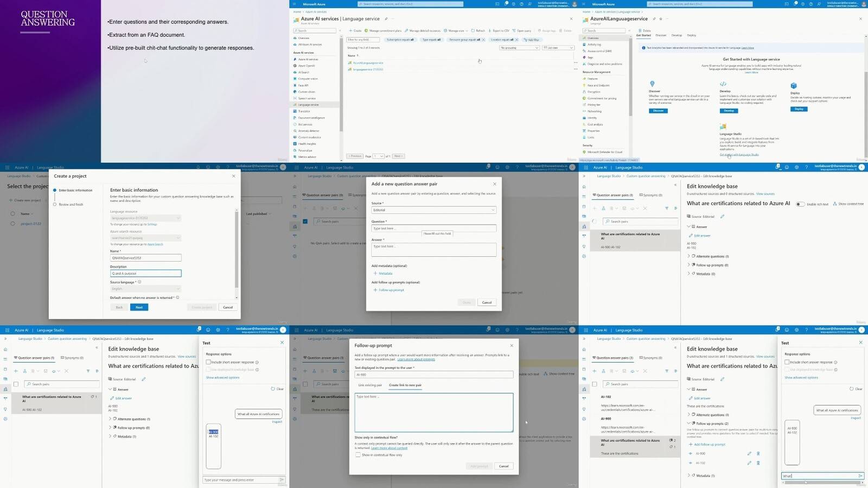
Task: Refresh the Azure AI services resource list
Action: click(x=478, y=31)
